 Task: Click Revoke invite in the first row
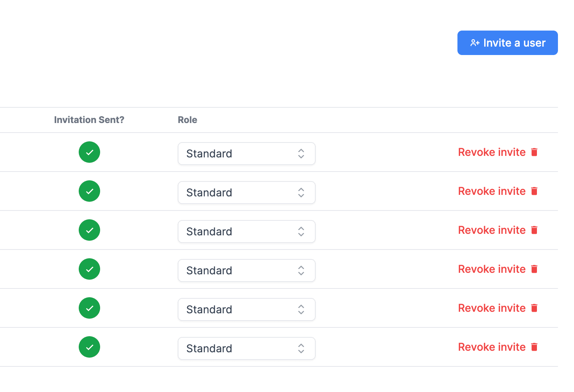(x=491, y=152)
